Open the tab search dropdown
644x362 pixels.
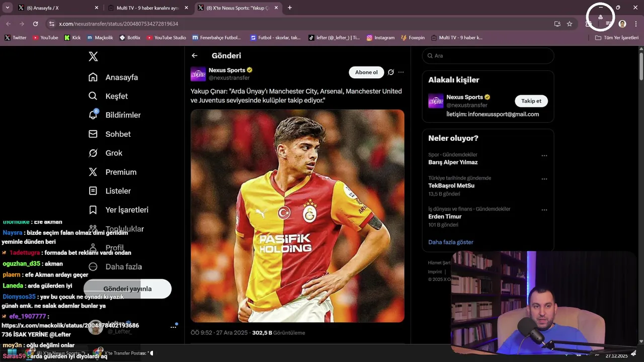point(7,8)
